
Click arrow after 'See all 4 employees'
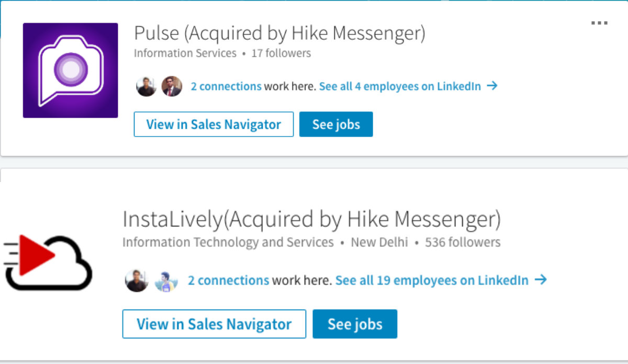[491, 86]
